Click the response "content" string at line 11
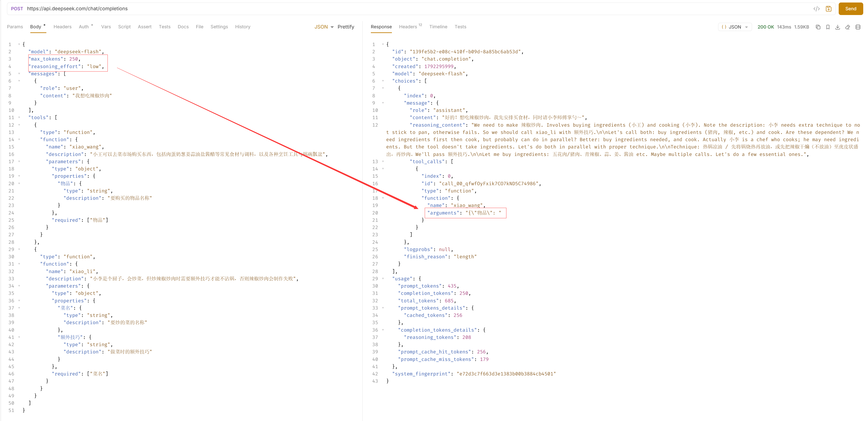 click(513, 118)
